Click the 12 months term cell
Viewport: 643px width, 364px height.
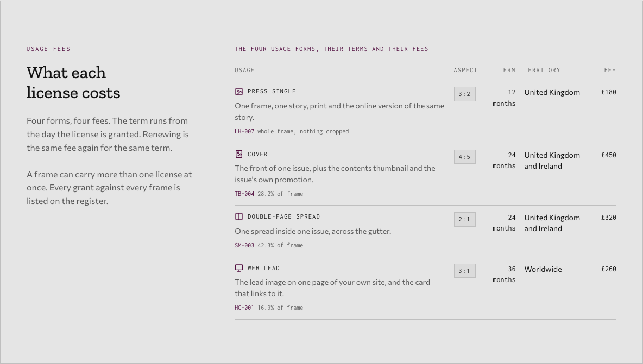[x=504, y=98]
